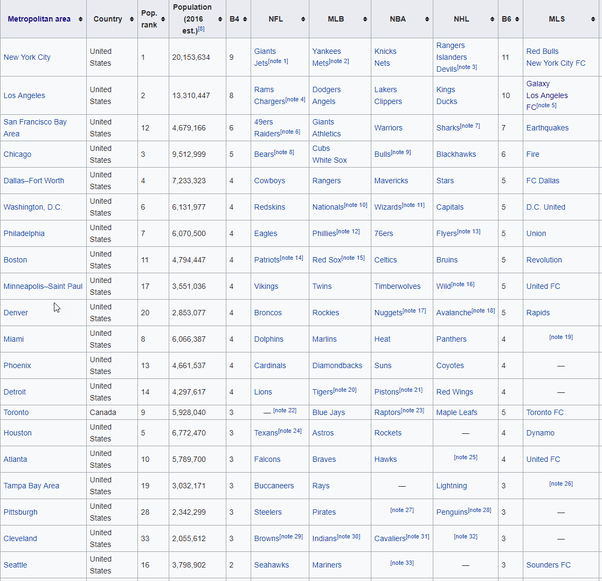The height and width of the screenshot is (581, 602).
Task: Open the Washington, D.C. link
Action: click(33, 207)
